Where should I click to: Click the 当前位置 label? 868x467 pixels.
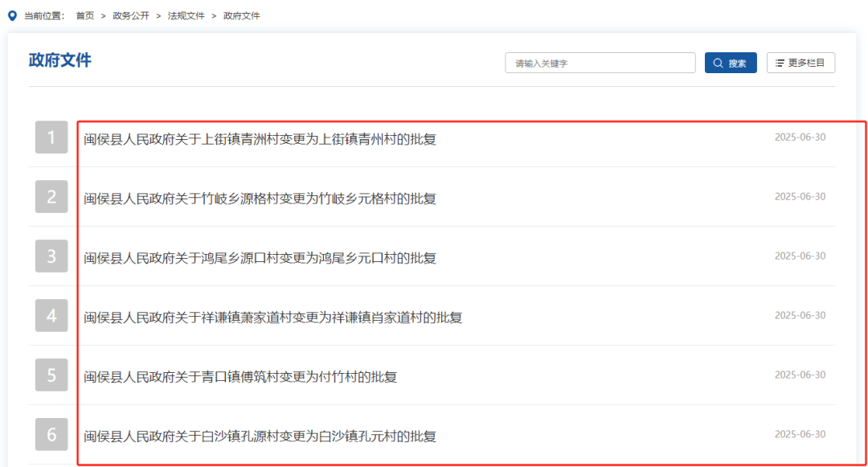[44, 15]
